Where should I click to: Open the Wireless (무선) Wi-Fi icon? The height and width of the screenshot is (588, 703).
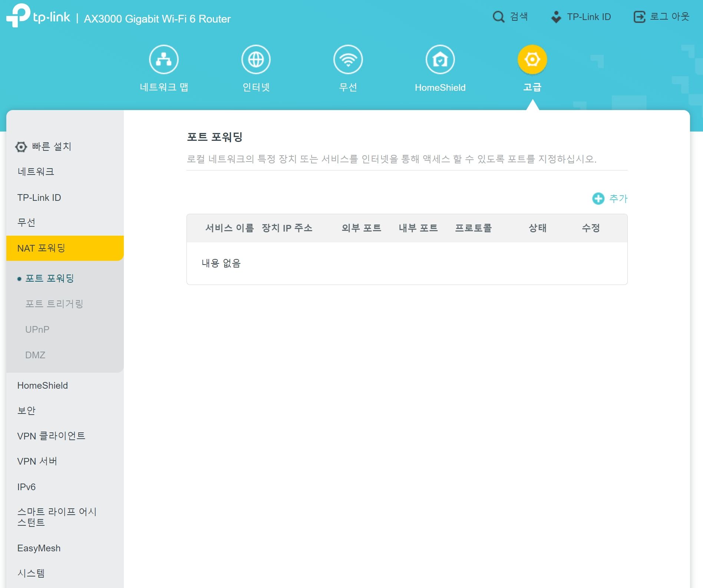348,59
